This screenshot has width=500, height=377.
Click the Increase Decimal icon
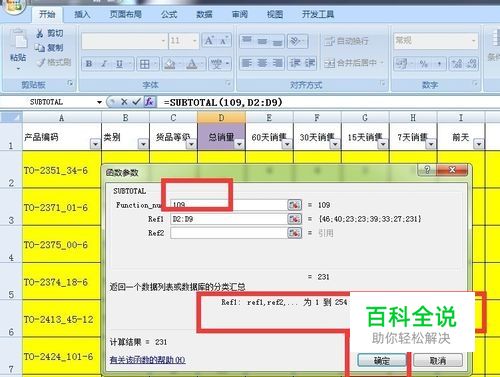pos(456,63)
